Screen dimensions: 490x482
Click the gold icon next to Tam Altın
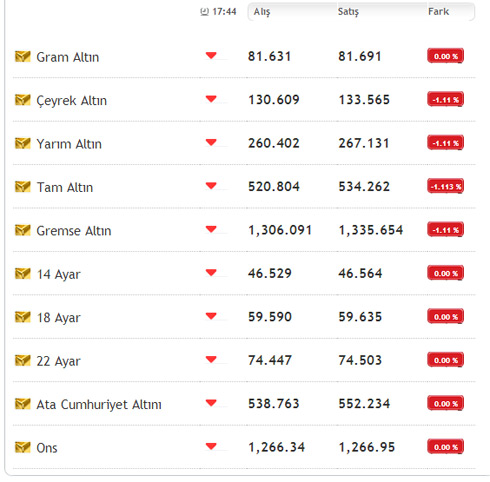point(23,187)
